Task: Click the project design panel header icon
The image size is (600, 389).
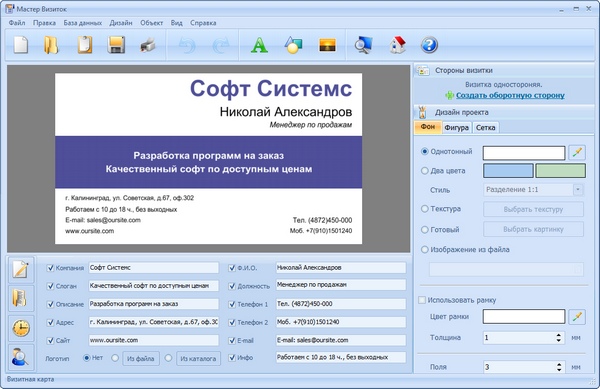Action: pyautogui.click(x=422, y=112)
